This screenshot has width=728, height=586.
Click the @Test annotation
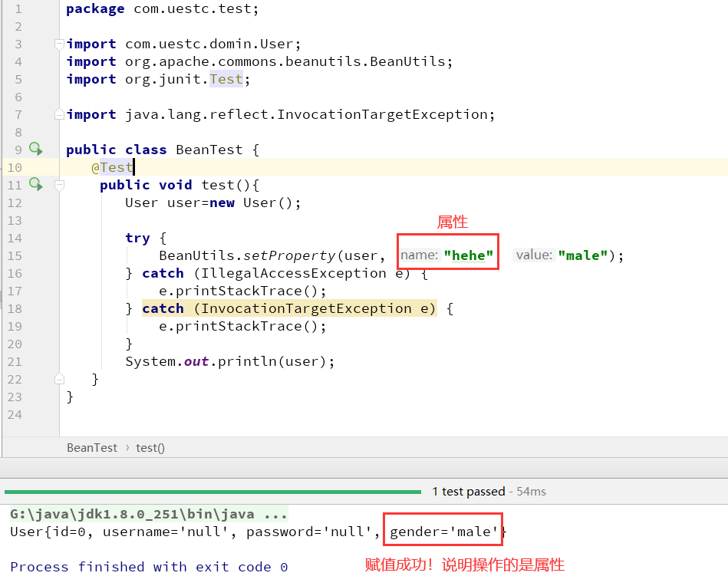click(x=112, y=167)
